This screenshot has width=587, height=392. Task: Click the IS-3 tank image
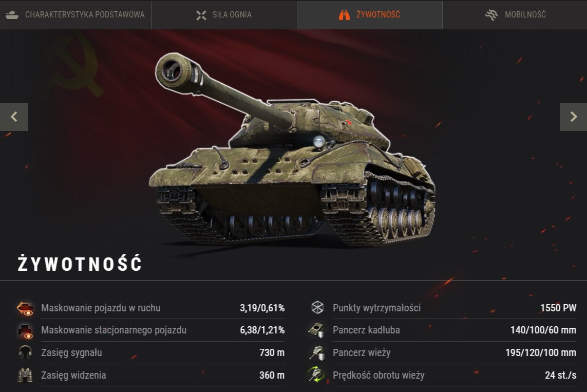click(x=292, y=150)
